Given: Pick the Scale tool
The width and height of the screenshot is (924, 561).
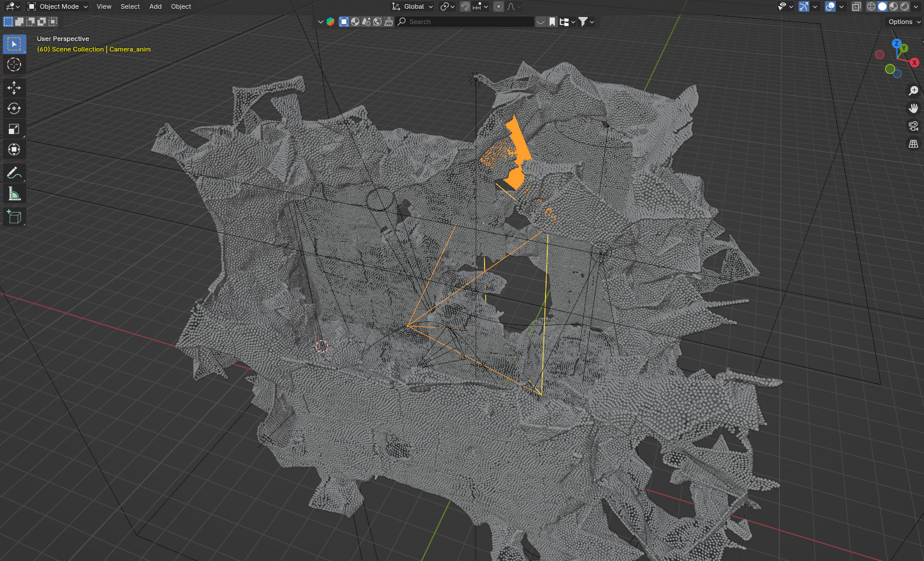Looking at the screenshot, I should point(14,129).
